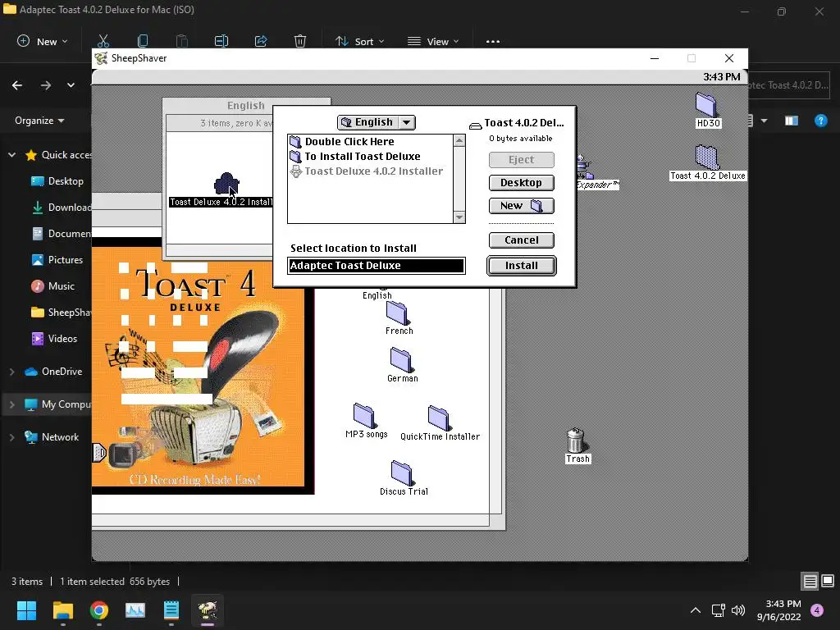
Task: Select the Toast Deluxe 4.0.2 Installer icon
Action: coord(226,185)
